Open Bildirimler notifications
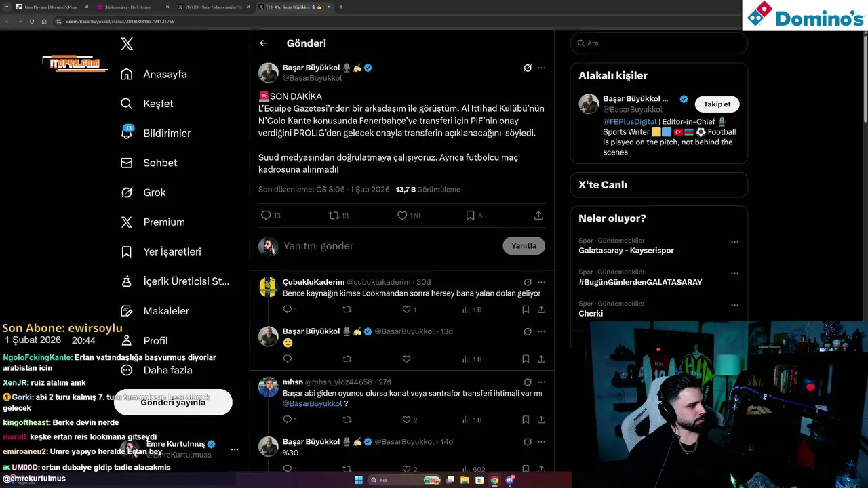 [x=156, y=134]
